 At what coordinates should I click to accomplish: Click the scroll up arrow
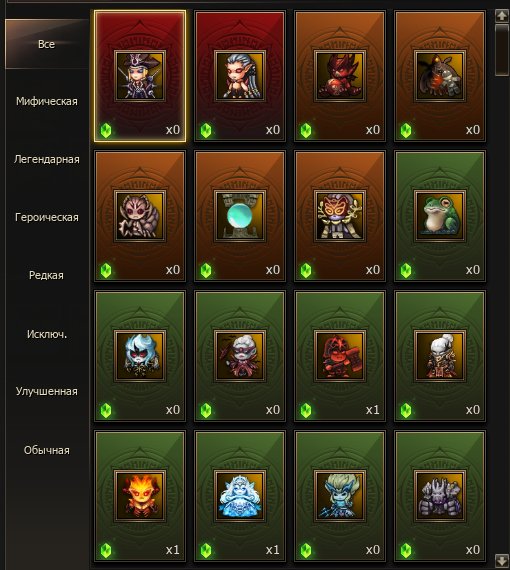(x=502, y=16)
